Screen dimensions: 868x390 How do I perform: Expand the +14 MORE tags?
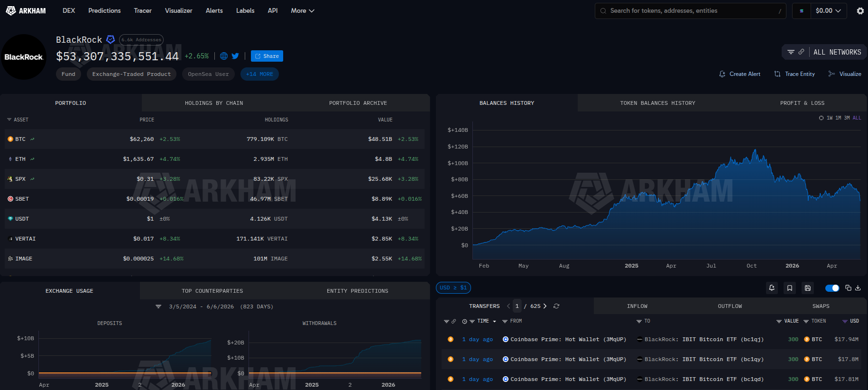pyautogui.click(x=259, y=74)
